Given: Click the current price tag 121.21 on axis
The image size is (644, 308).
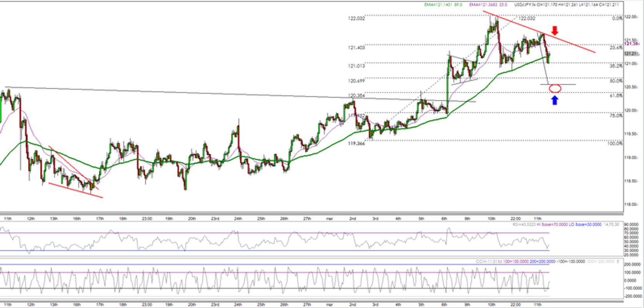Looking at the screenshot, I should tap(631, 54).
